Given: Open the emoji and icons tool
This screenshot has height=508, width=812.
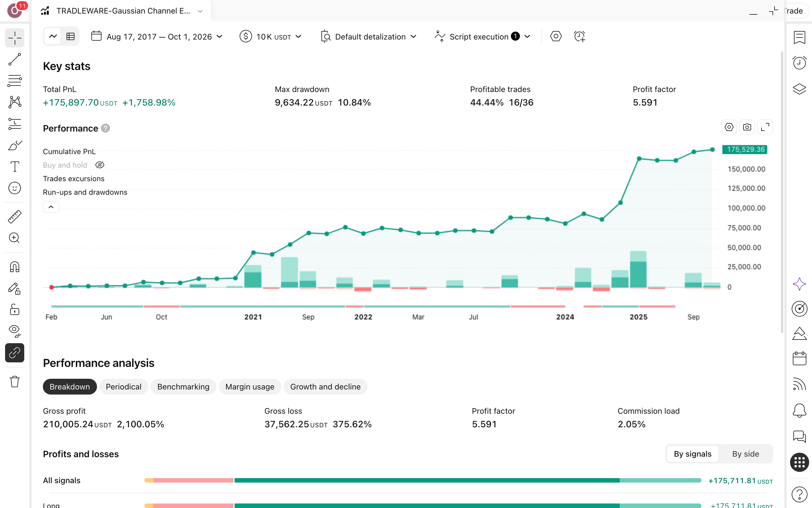Looking at the screenshot, I should coord(15,188).
